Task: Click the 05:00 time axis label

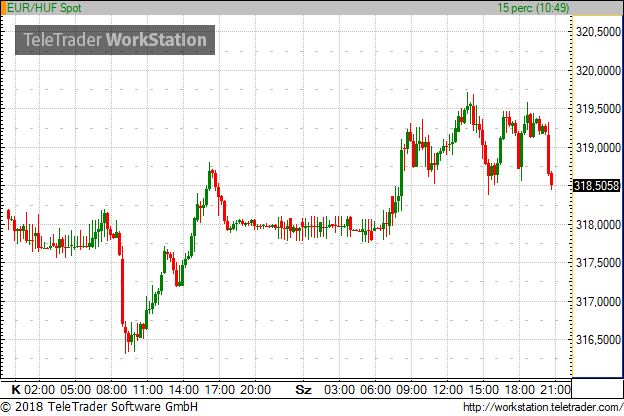Action: pos(75,389)
